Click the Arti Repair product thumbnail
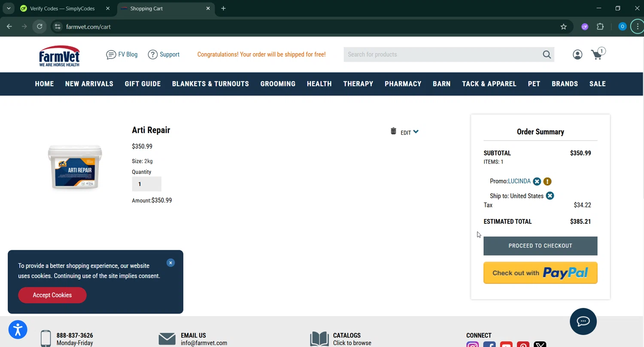 click(x=75, y=167)
